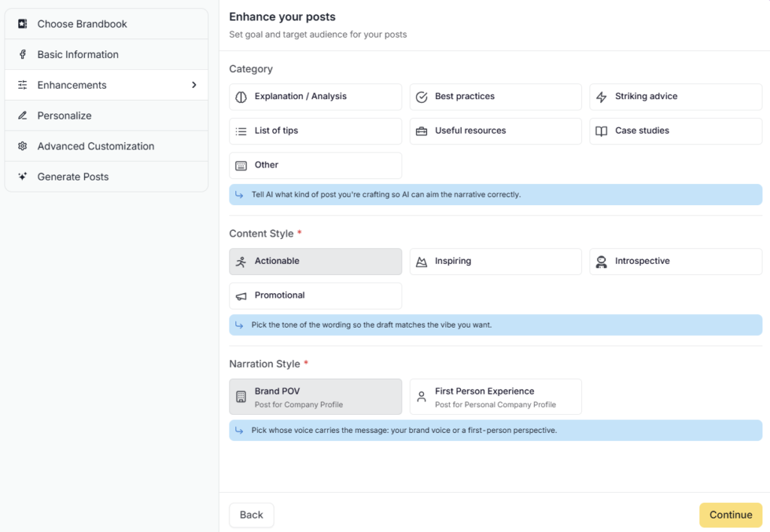This screenshot has height=532, width=770.
Task: Click the megaphone icon on Promotional style
Action: tap(242, 296)
